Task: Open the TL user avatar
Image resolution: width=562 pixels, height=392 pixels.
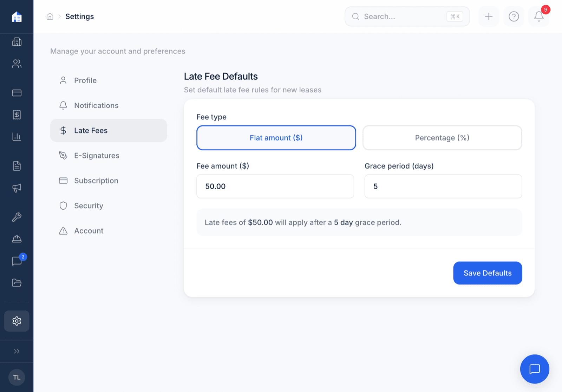Action: 17,377
